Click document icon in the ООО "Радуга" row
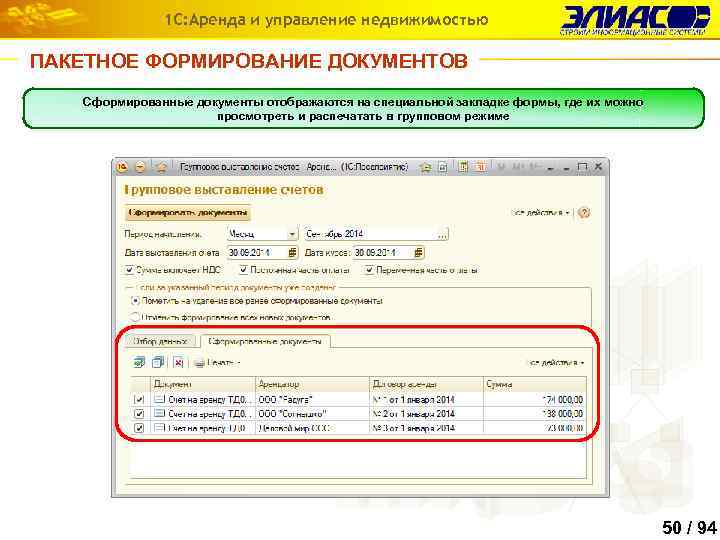 pyautogui.click(x=159, y=399)
